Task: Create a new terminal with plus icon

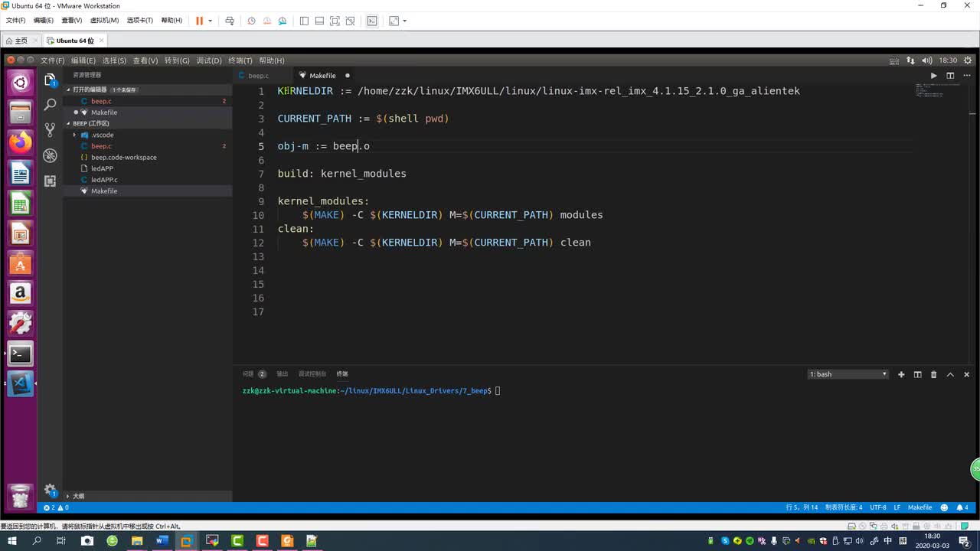Action: pyautogui.click(x=901, y=374)
